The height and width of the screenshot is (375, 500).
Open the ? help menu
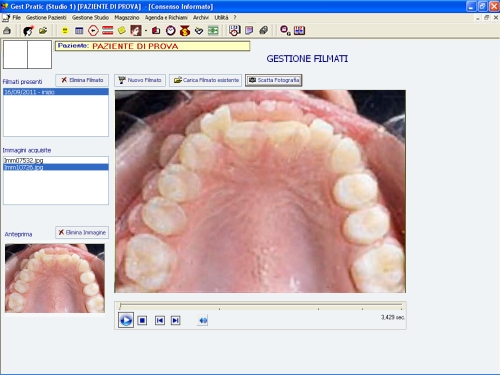point(235,18)
